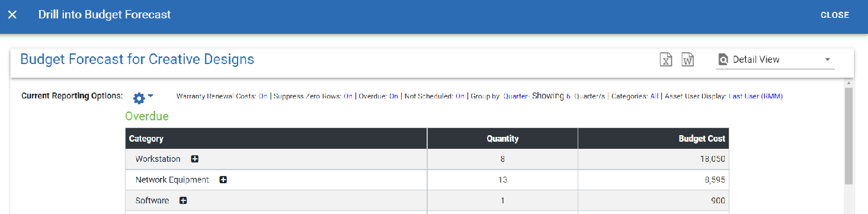
Task: Open the reporting options gear
Action: click(x=143, y=97)
